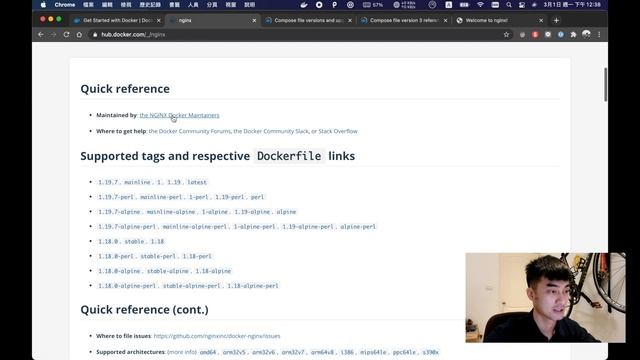The height and width of the screenshot is (360, 640).
Task: Close the Get Started with Docker tab
Action: [159, 20]
